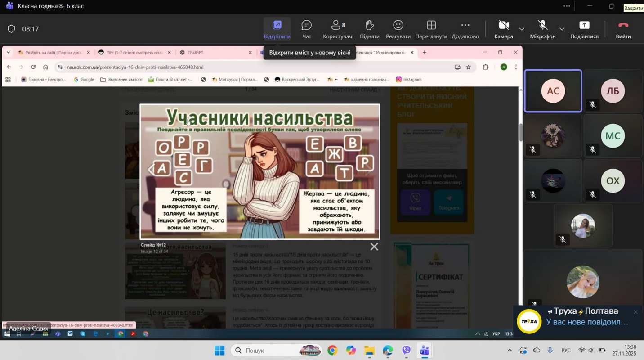Click the More actions (Додатково) button

click(465, 29)
